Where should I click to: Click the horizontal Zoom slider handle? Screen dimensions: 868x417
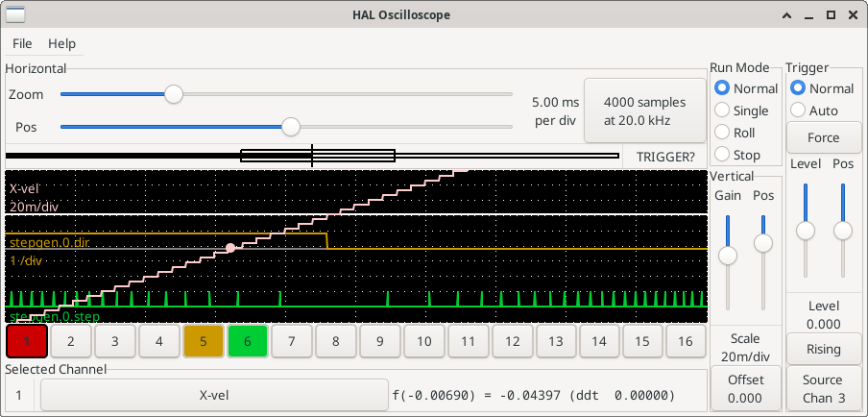pyautogui.click(x=174, y=94)
